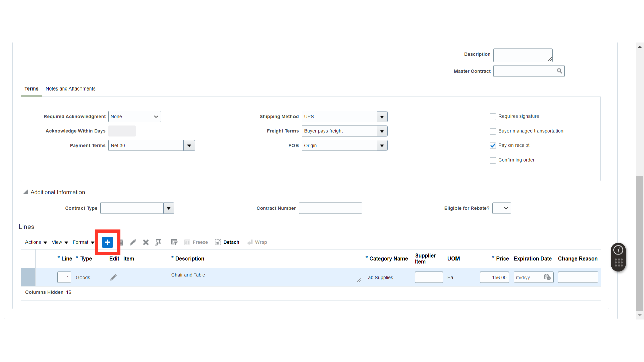Click the FOB Origin text field
The height and width of the screenshot is (362, 644).
(x=339, y=146)
